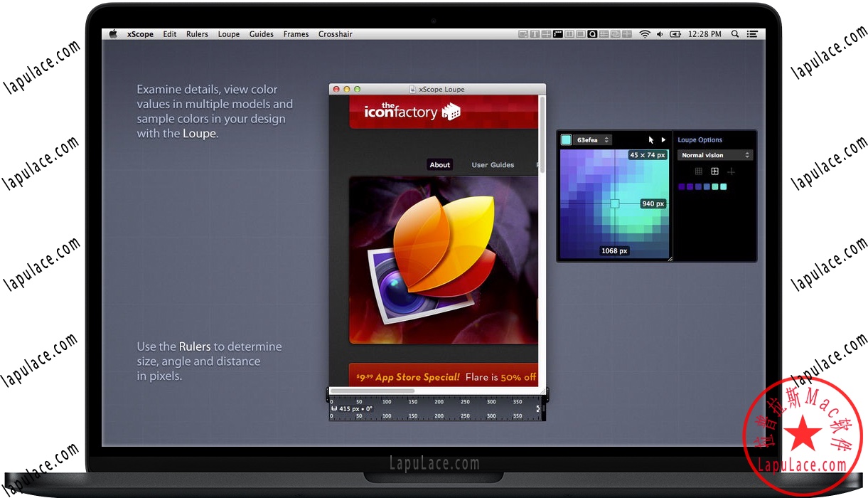The width and height of the screenshot is (868, 498).
Task: Toggle the crosshair overlay in Loupe Options
Action: point(731,171)
